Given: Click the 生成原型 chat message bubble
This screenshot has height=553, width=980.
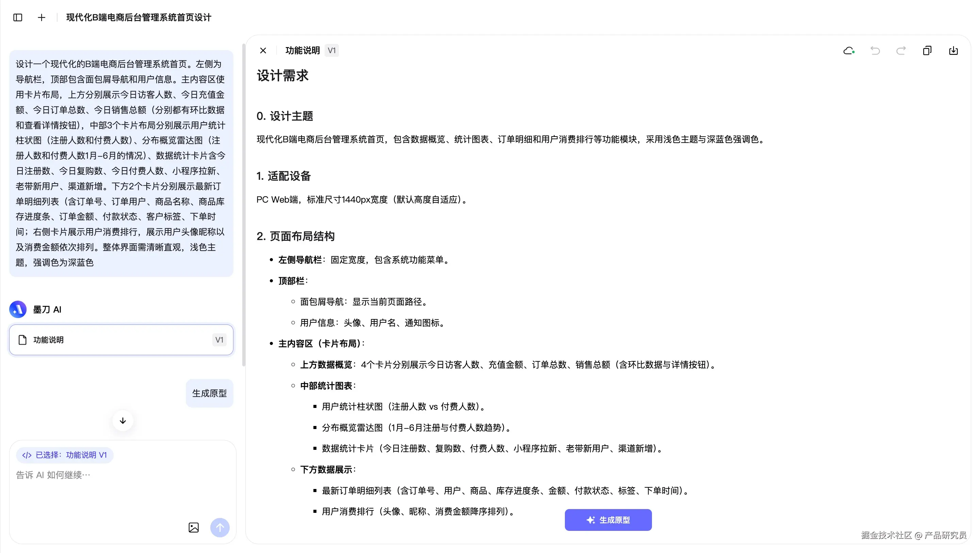Looking at the screenshot, I should (209, 393).
